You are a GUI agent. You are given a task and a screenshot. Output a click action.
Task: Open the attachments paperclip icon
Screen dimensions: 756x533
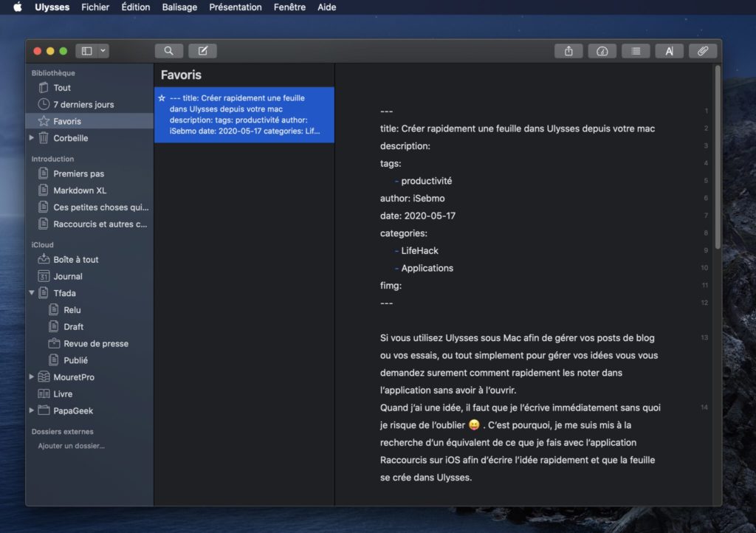pos(703,51)
